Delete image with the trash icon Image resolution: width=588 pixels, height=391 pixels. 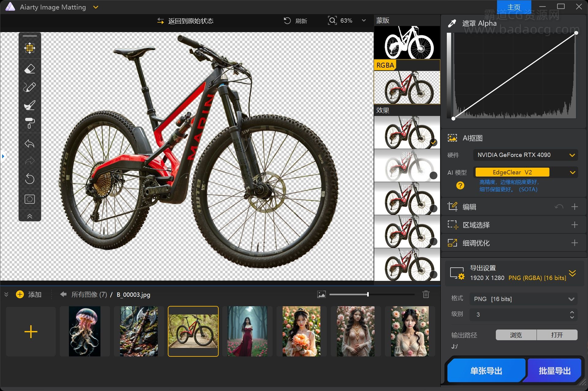(x=426, y=294)
